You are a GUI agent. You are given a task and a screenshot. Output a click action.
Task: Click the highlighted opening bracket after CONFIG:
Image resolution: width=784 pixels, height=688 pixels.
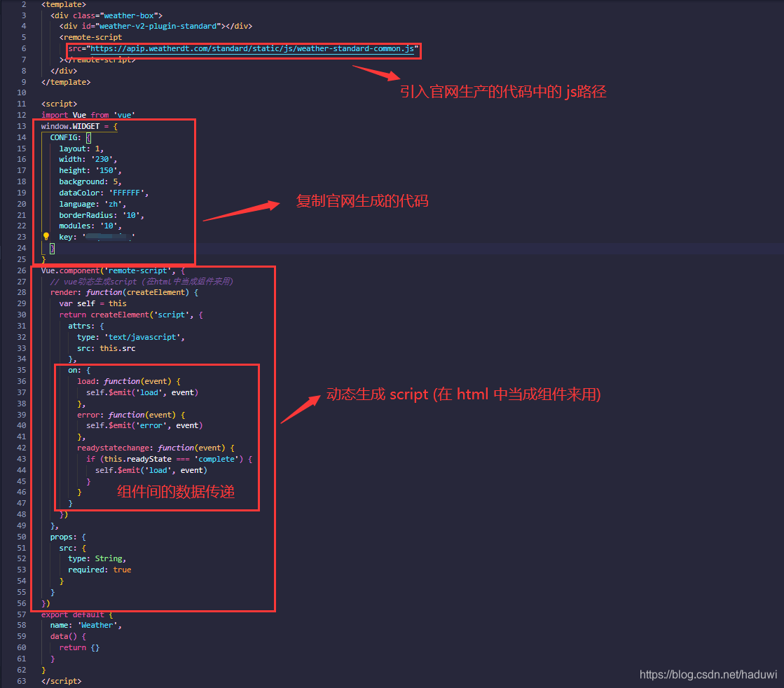[x=88, y=137]
